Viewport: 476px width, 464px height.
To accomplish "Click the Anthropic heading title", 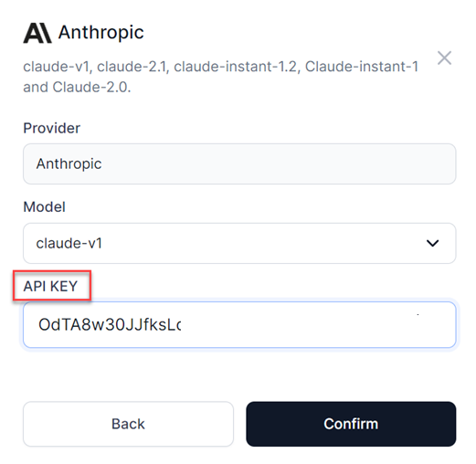I will (100, 33).
